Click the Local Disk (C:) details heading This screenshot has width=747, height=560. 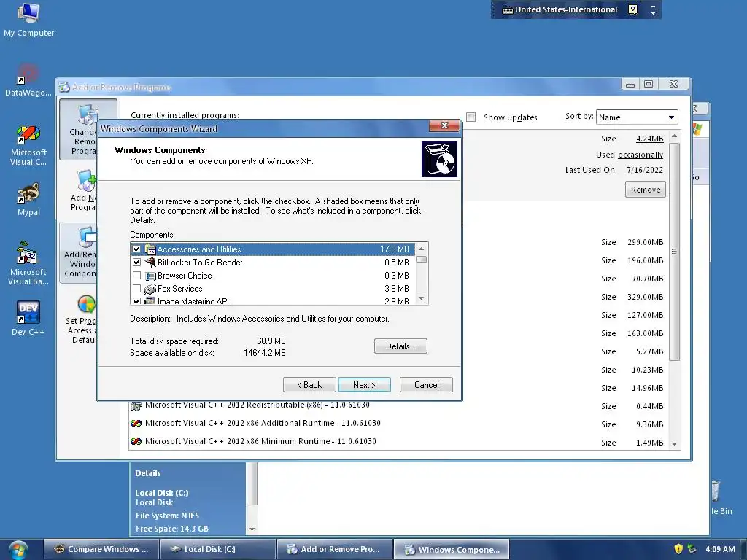[161, 493]
